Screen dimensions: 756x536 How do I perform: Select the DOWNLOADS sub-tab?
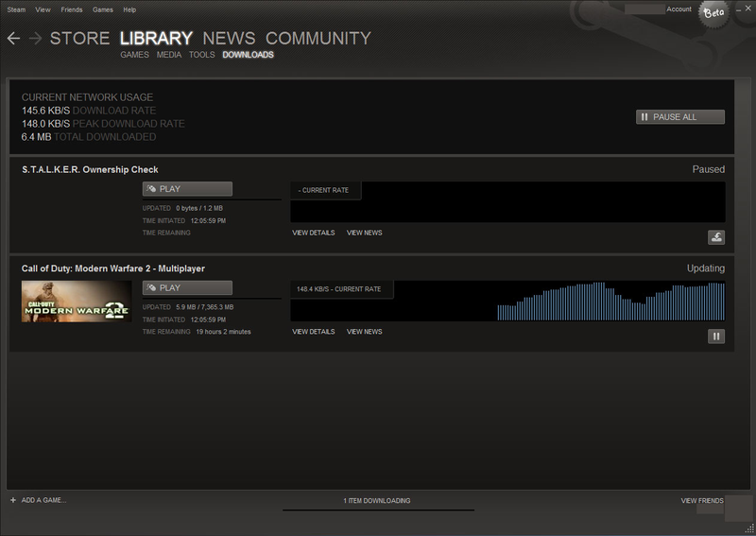click(248, 55)
